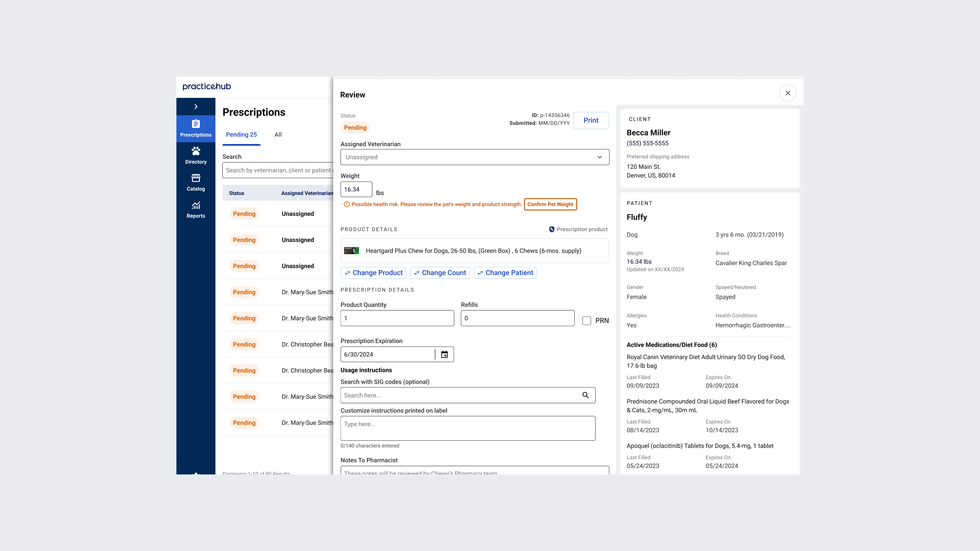Image resolution: width=980 pixels, height=551 pixels.
Task: Click the SIG codes search icon
Action: (x=586, y=395)
